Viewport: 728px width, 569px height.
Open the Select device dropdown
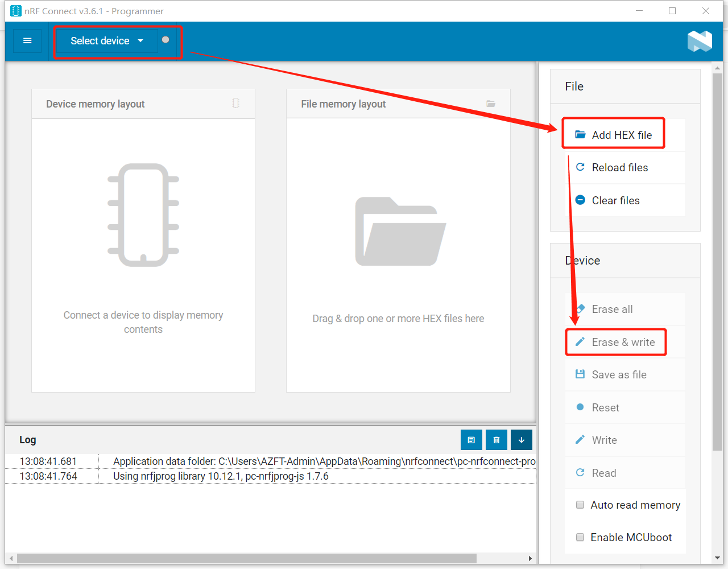click(x=106, y=41)
